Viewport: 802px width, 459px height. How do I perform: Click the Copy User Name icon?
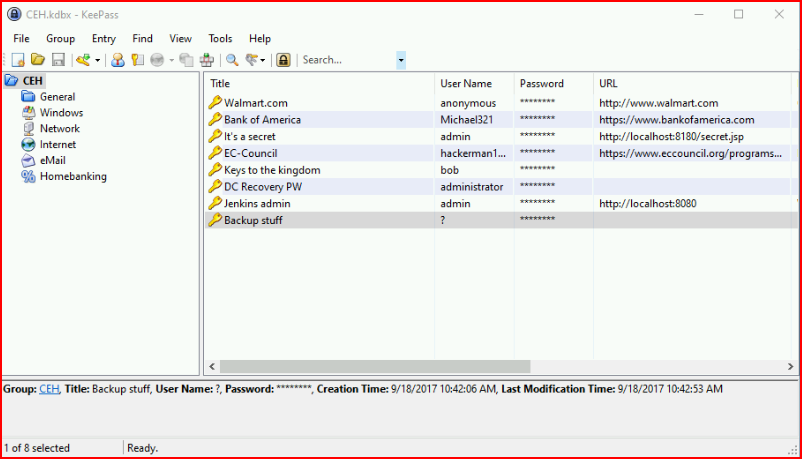(118, 60)
